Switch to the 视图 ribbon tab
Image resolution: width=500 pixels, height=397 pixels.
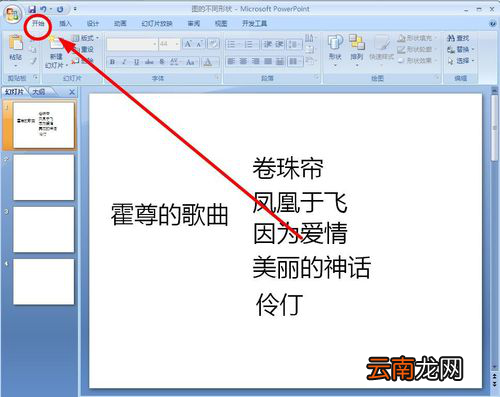pyautogui.click(x=221, y=24)
